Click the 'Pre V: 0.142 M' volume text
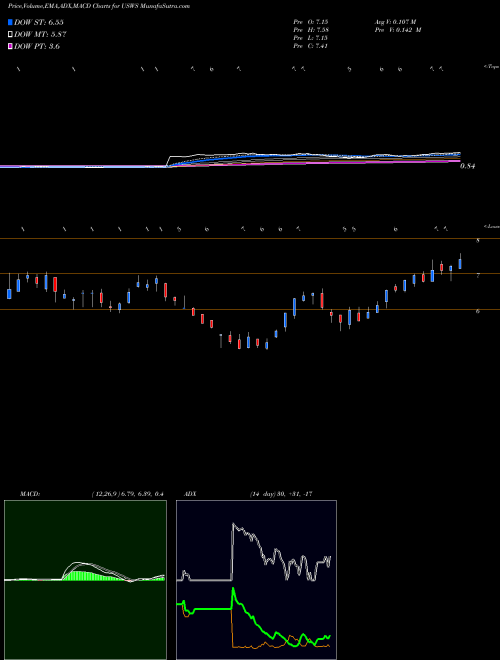The height and width of the screenshot is (660, 500). click(397, 30)
